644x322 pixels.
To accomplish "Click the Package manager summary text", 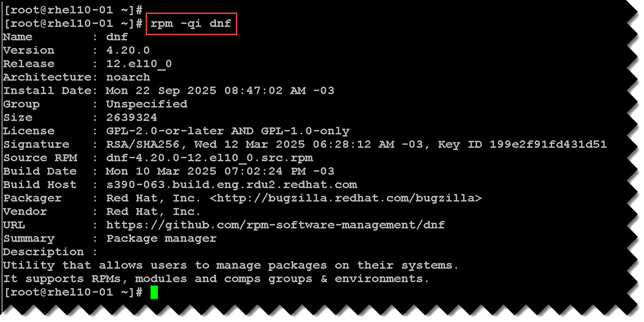I will (x=161, y=238).
